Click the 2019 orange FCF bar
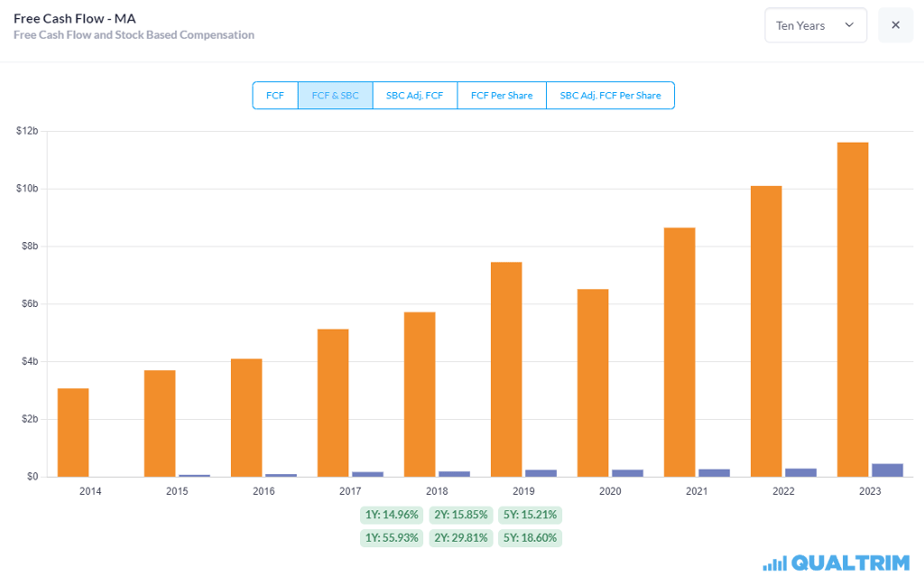Viewport: 924px width, 577px height. pos(506,368)
